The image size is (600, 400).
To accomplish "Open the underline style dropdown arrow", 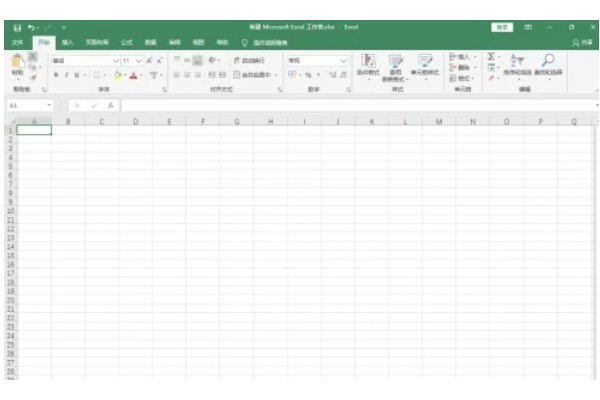I will click(84, 75).
